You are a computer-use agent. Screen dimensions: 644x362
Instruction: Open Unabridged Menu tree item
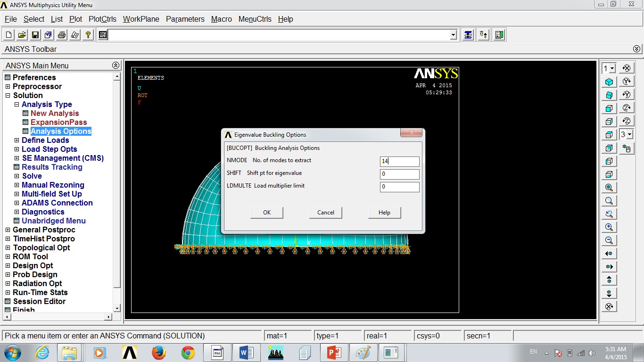54,221
